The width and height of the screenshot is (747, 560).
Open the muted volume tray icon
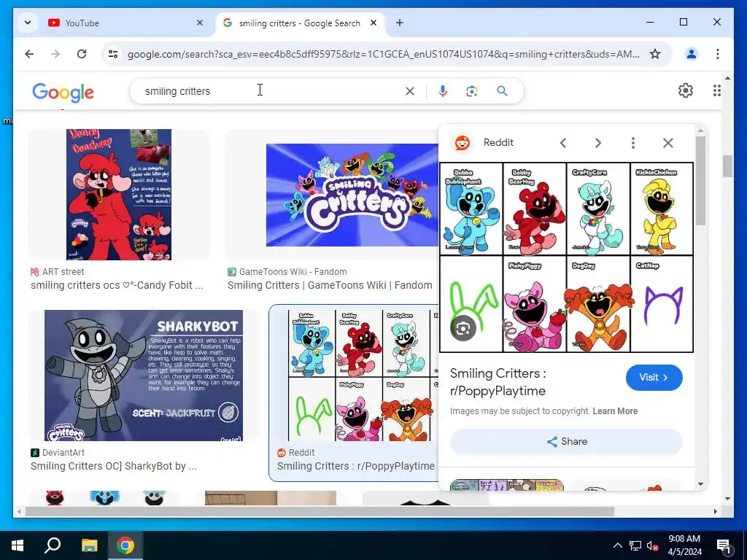(x=652, y=545)
